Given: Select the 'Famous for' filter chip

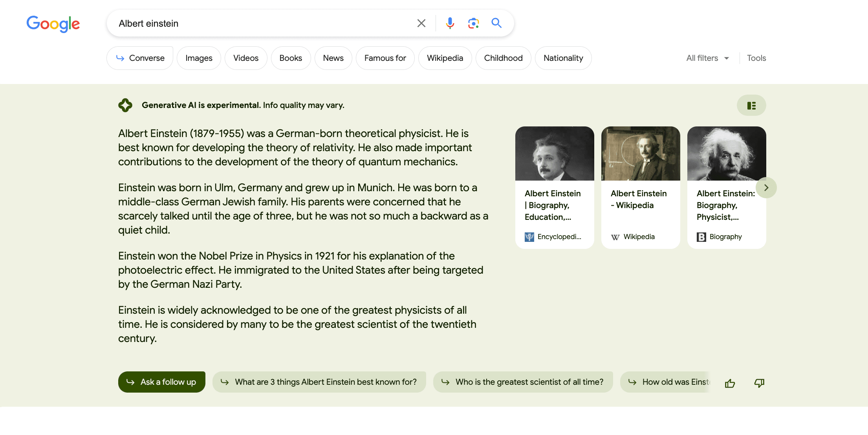Looking at the screenshot, I should point(385,58).
